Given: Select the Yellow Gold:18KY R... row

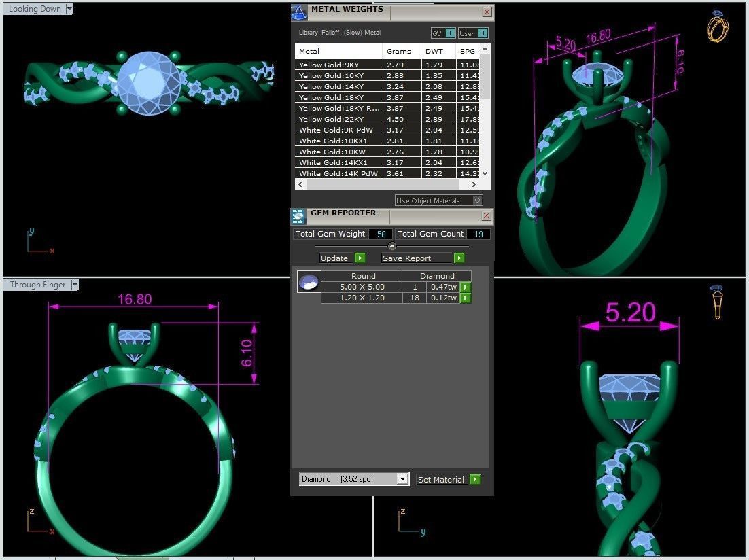Looking at the screenshot, I should click(x=387, y=108).
